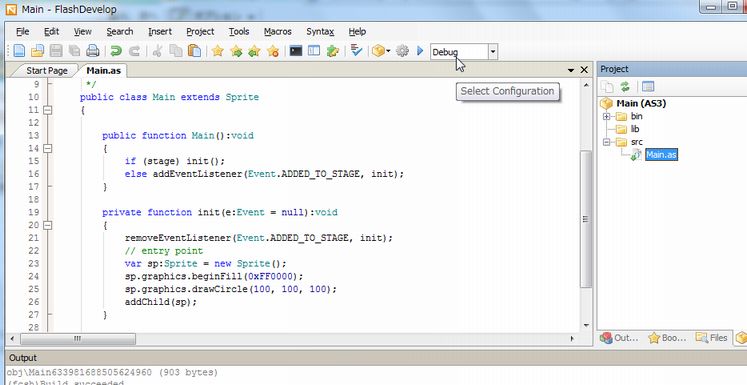Click the editor vertical scrollbar thumb

585,219
